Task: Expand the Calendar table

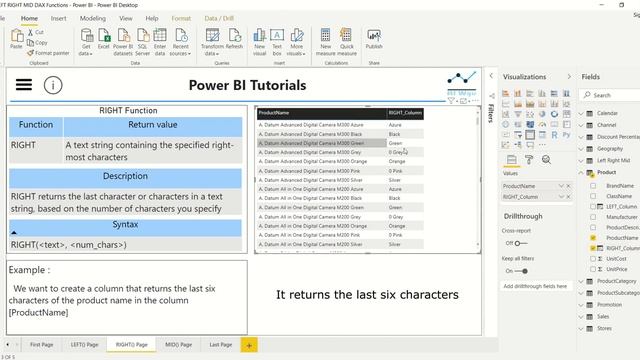Action: click(581, 113)
